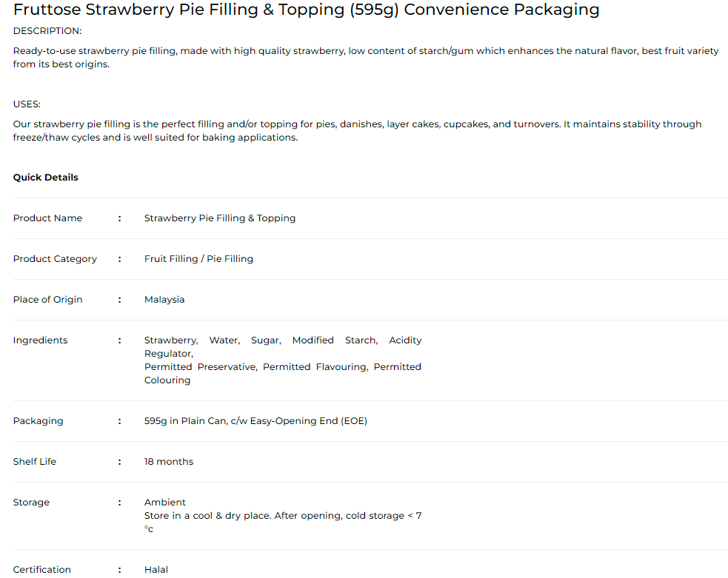This screenshot has width=728, height=578.
Task: Click the USES heading
Action: coord(27,104)
